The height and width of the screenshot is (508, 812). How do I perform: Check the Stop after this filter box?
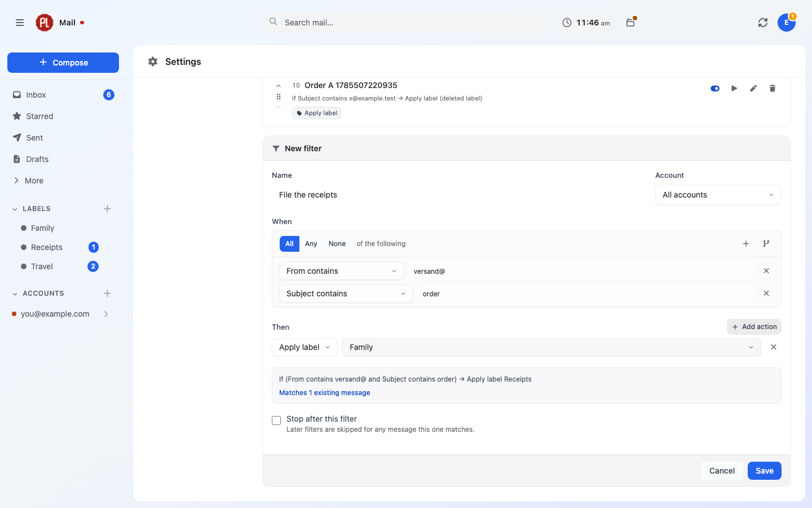(x=276, y=421)
